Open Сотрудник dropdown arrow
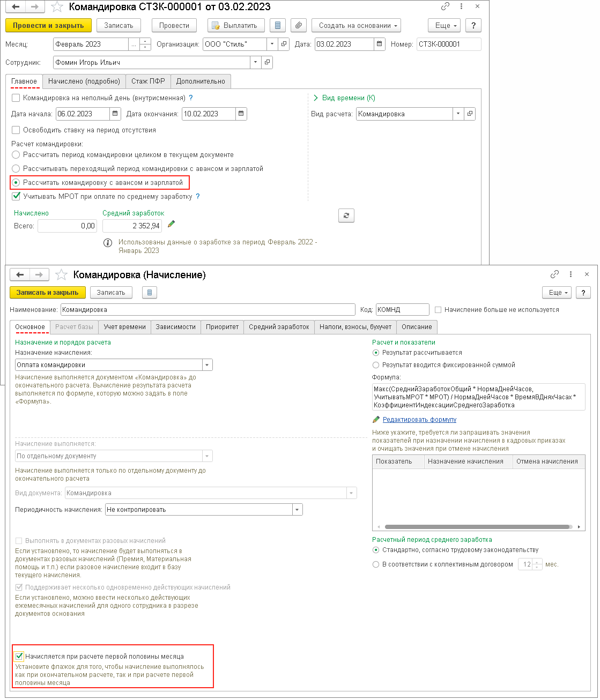 point(255,62)
